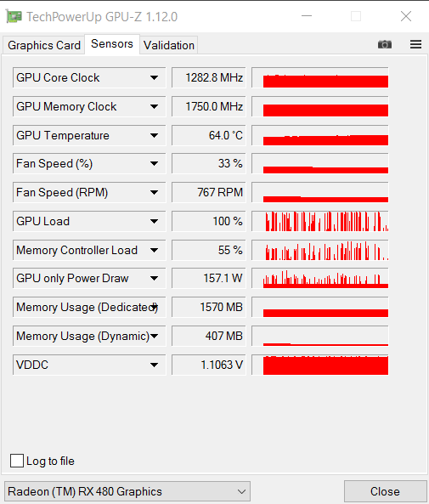Open the Radeon RX 480 Graphics selector
Screen dimensions: 429x504
coord(127,491)
